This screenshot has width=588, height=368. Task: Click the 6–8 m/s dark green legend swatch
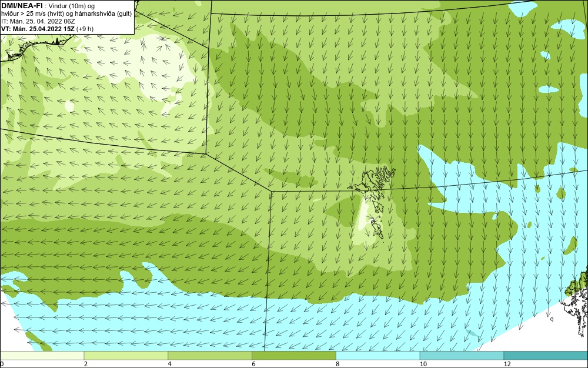pos(294,356)
